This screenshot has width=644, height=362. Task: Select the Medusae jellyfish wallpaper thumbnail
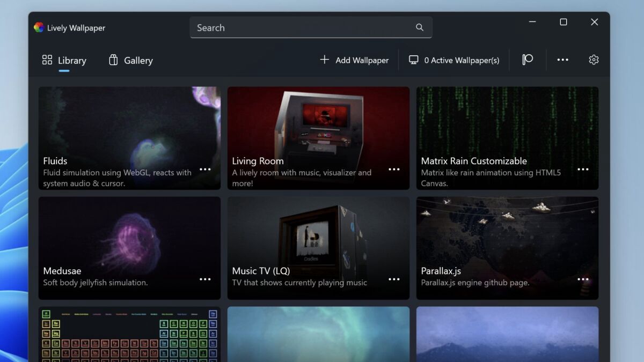click(129, 236)
